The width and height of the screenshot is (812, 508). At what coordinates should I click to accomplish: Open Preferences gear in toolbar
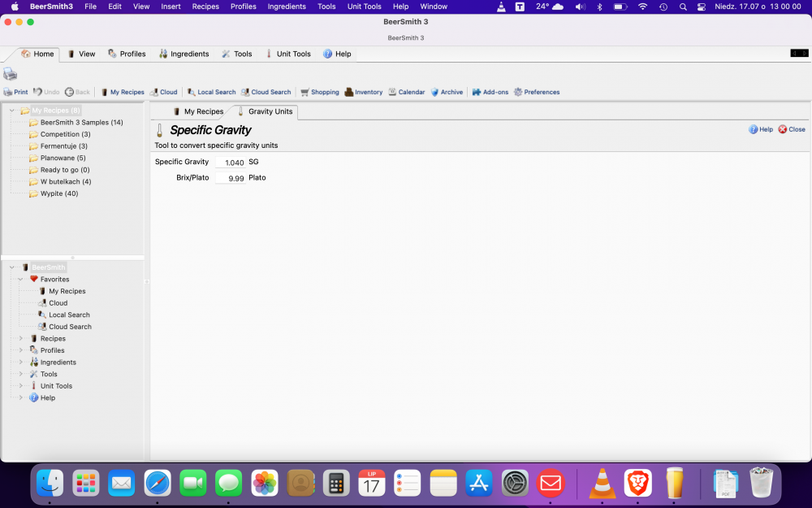pos(536,92)
